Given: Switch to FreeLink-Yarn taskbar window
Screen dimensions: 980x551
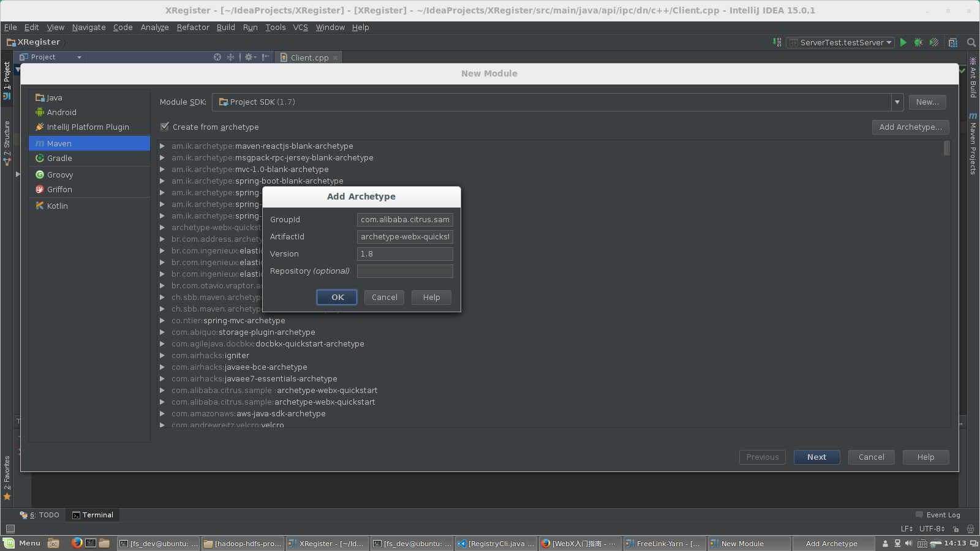Looking at the screenshot, I should [x=664, y=543].
